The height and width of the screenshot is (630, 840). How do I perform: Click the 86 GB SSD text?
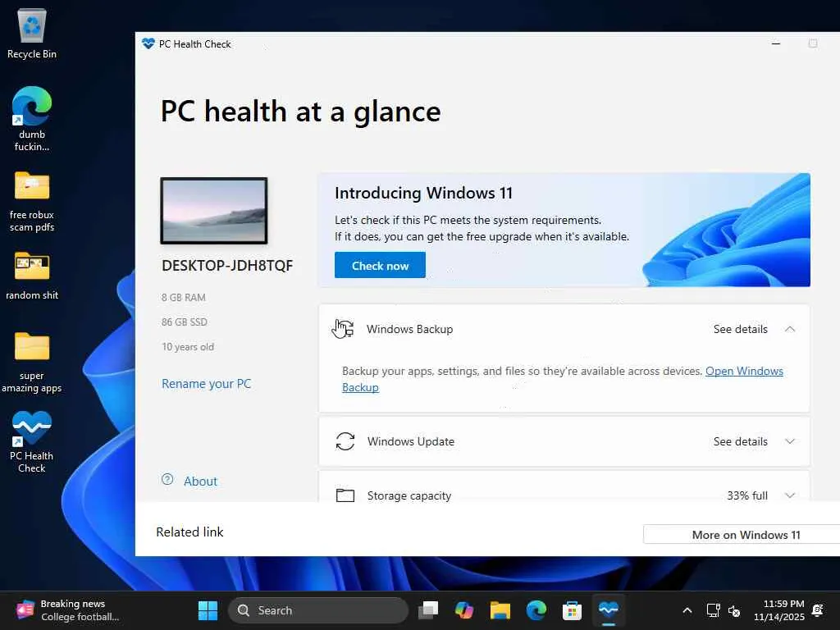tap(185, 322)
